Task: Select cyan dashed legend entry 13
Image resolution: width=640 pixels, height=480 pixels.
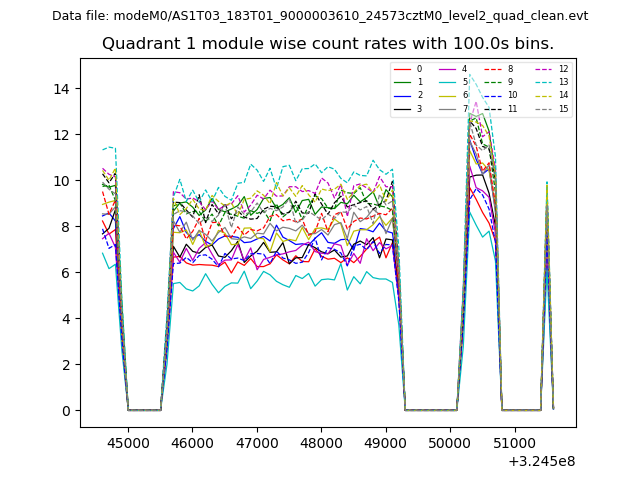Action: pyautogui.click(x=543, y=82)
